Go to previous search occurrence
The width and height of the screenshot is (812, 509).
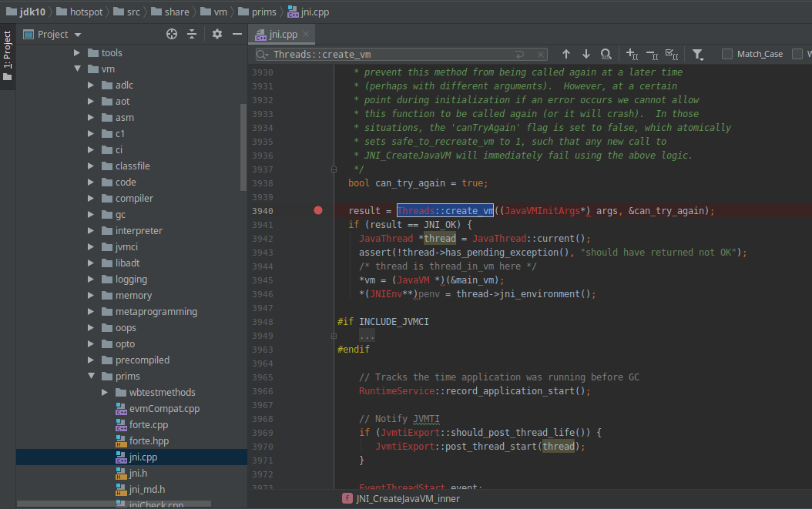[x=566, y=54]
